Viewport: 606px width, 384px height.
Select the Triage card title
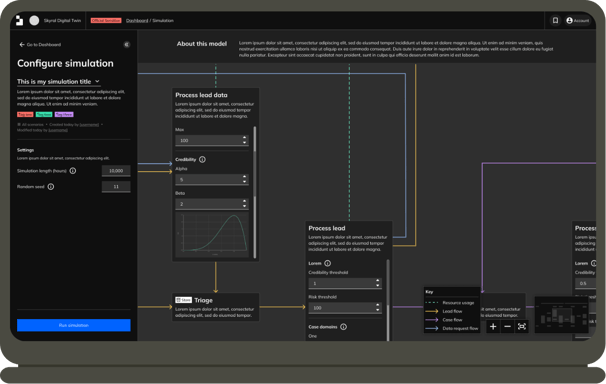coord(203,300)
